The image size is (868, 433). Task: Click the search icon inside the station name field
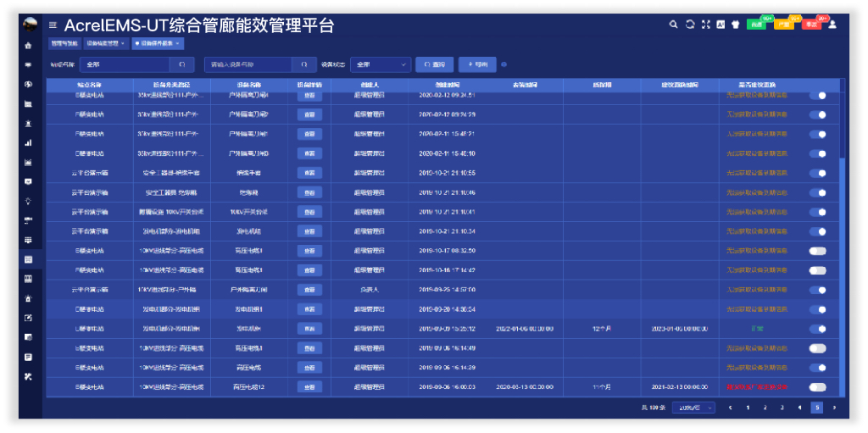tap(182, 64)
